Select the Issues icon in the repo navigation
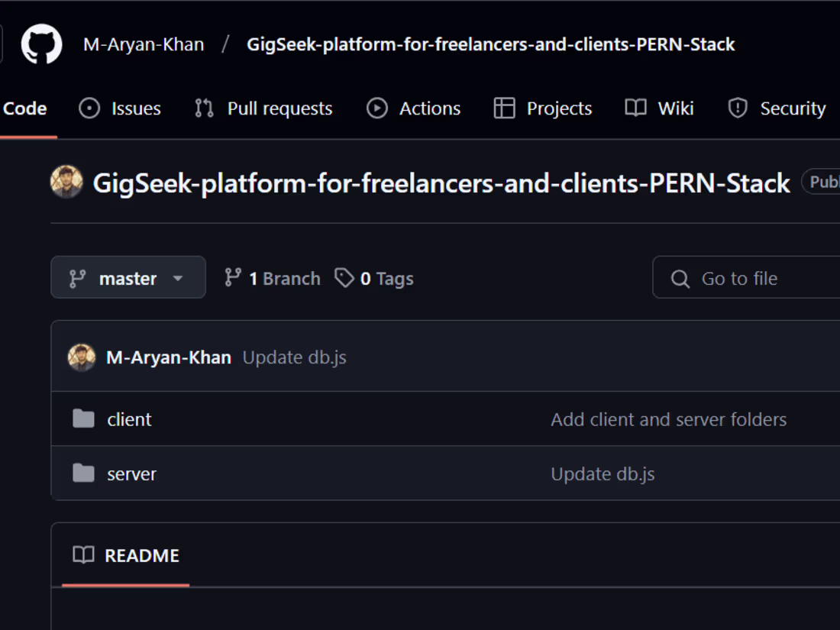This screenshot has height=630, width=840. [91, 108]
